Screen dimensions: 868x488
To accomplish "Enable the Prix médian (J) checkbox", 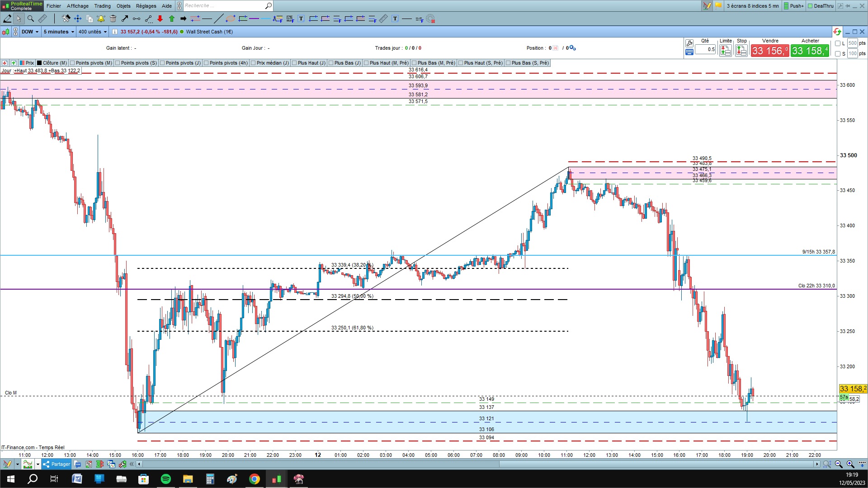I will coord(253,63).
